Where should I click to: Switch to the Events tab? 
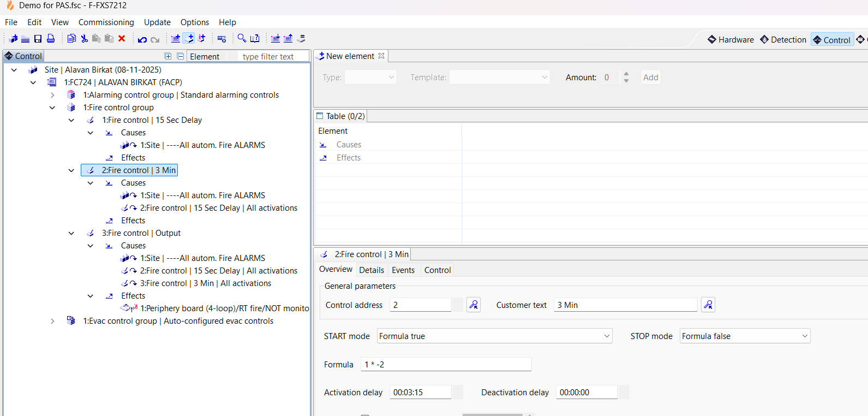pyautogui.click(x=403, y=270)
